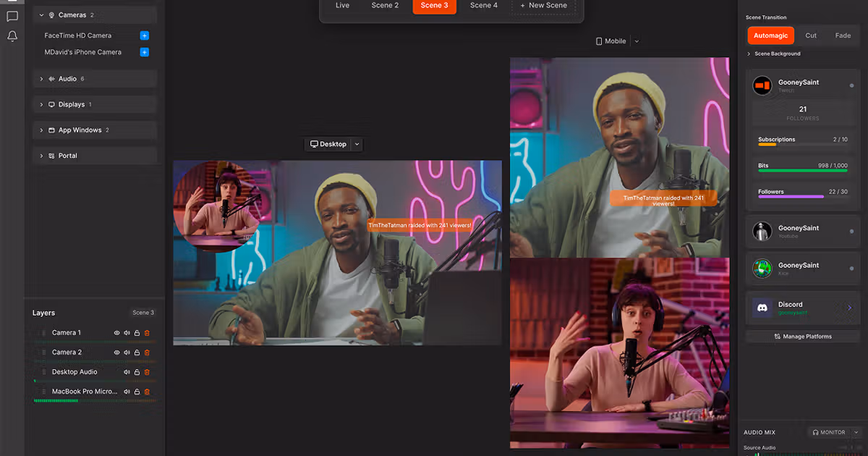Viewport: 868px width, 456px height.
Task: Grab the Desktop Audio drag handle
Action: (43, 372)
